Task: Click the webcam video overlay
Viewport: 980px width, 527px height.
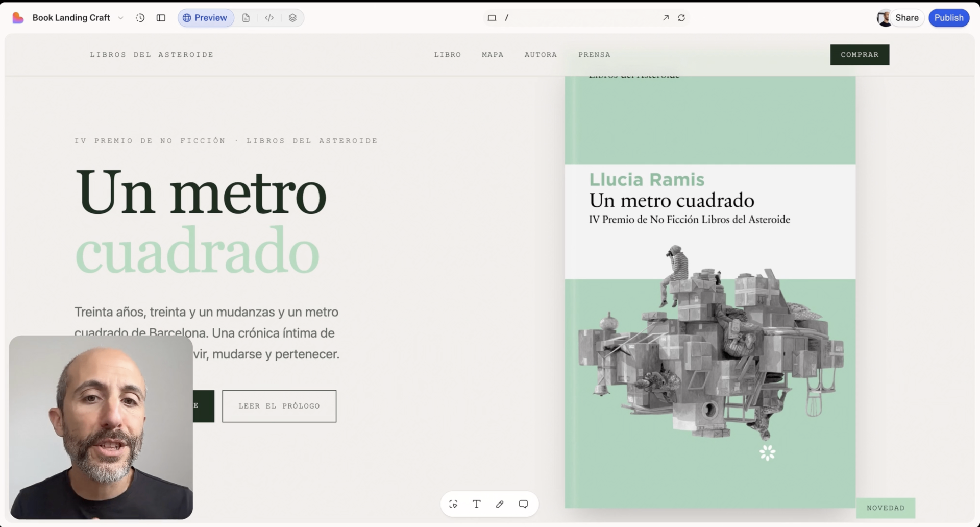Action: click(x=101, y=427)
